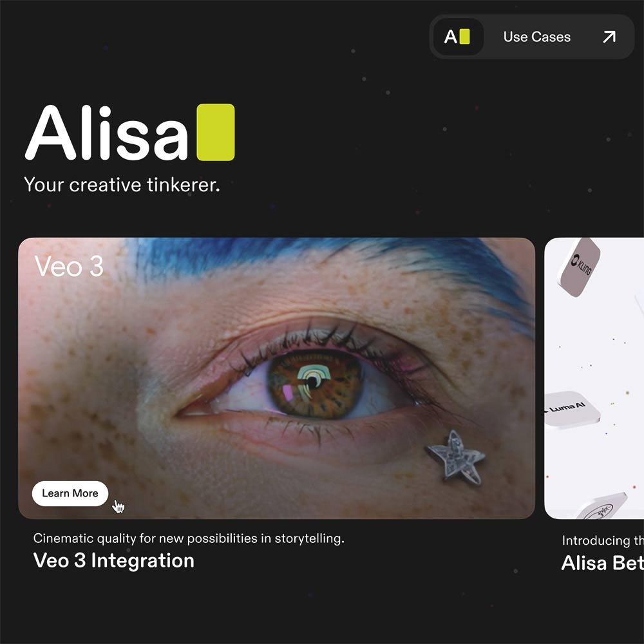Open the 'Alisa Bet…' card title
Image resolution: width=644 pixels, height=644 pixels.
[x=602, y=563]
